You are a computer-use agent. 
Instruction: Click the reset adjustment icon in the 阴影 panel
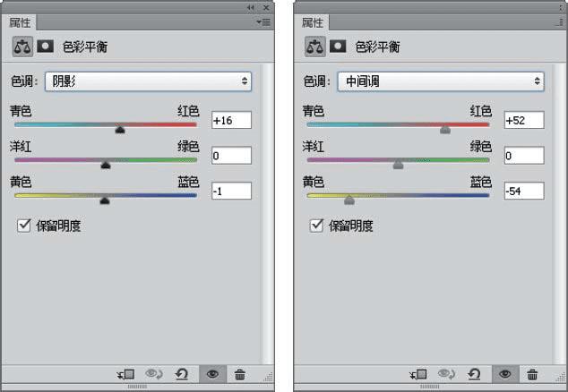pyautogui.click(x=182, y=374)
